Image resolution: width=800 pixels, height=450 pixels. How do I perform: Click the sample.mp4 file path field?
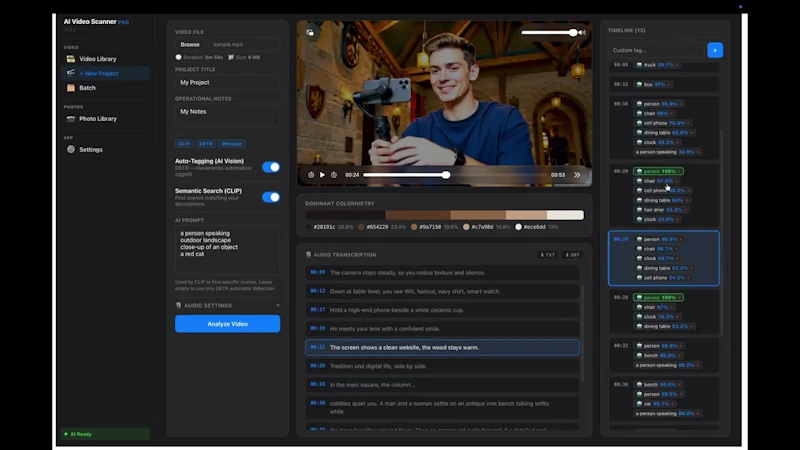pyautogui.click(x=243, y=44)
